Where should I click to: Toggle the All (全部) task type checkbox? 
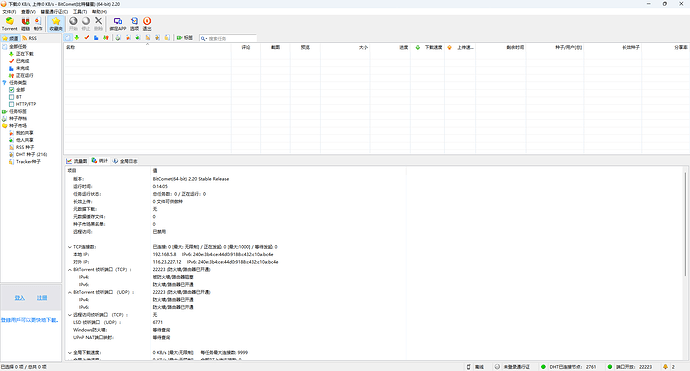[x=11, y=90]
